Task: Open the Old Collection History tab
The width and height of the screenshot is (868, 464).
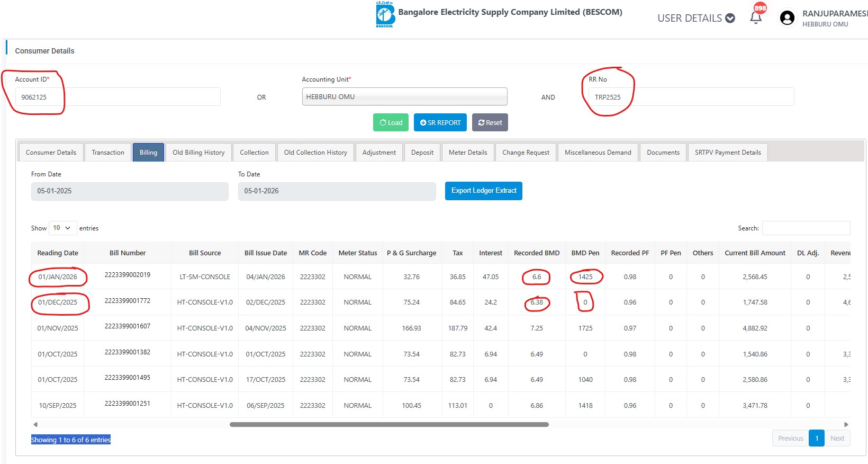Action: click(x=315, y=153)
